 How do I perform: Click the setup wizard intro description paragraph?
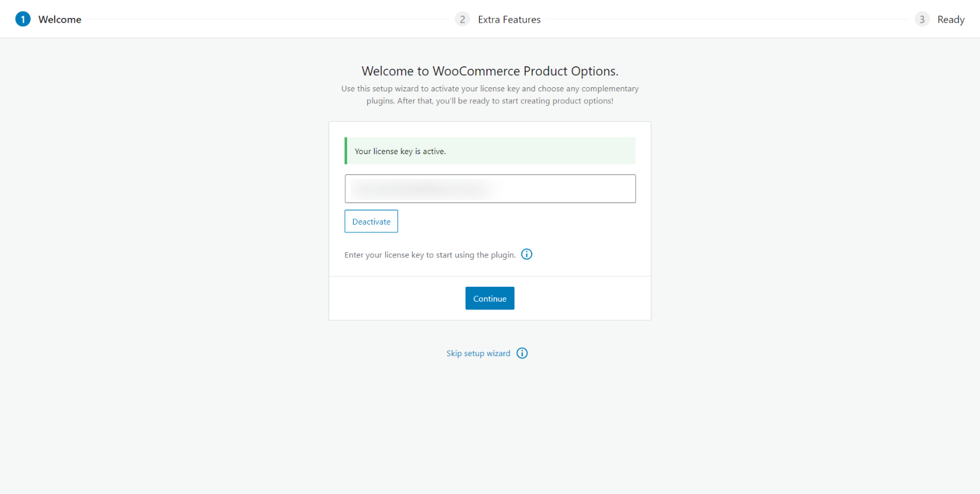coord(490,94)
